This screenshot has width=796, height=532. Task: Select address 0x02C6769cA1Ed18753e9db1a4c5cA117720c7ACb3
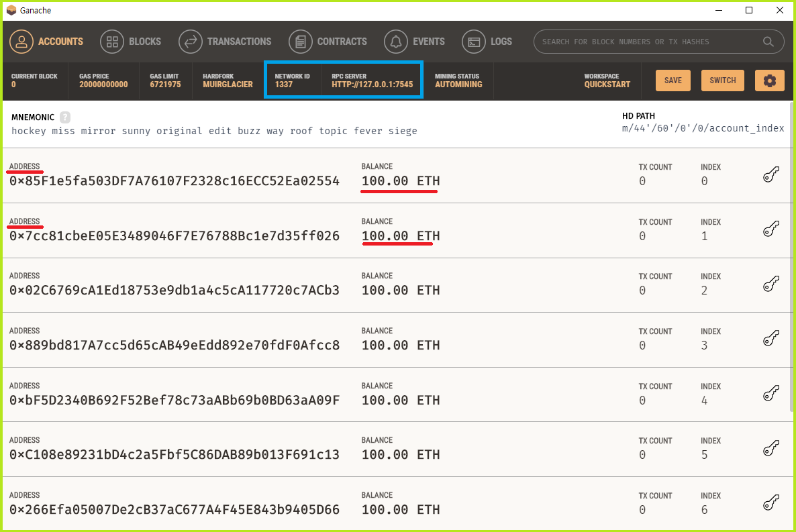pyautogui.click(x=174, y=290)
